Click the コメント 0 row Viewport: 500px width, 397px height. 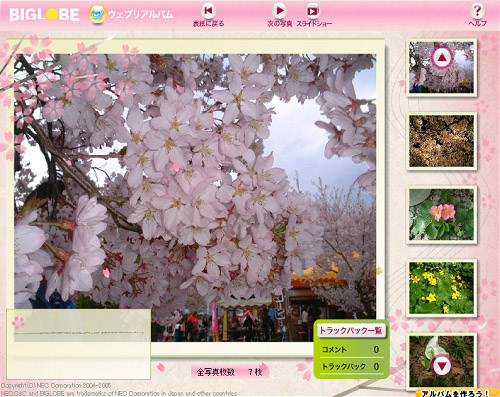click(351, 349)
